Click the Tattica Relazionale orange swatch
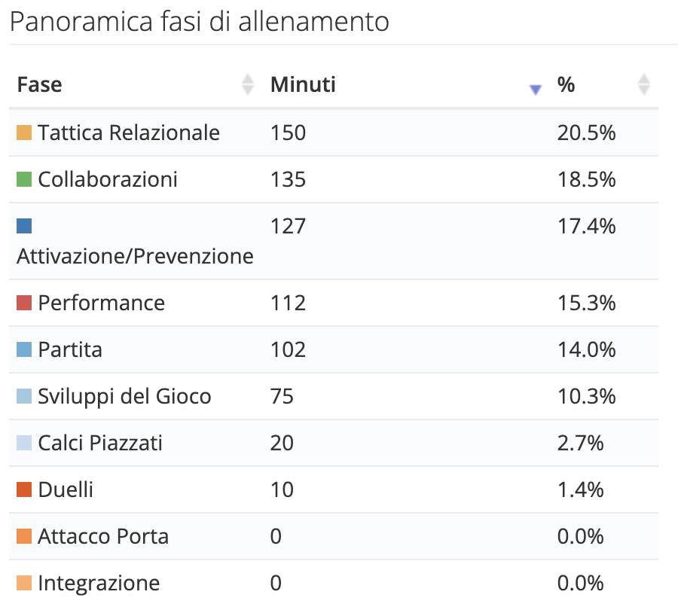 pos(24,133)
